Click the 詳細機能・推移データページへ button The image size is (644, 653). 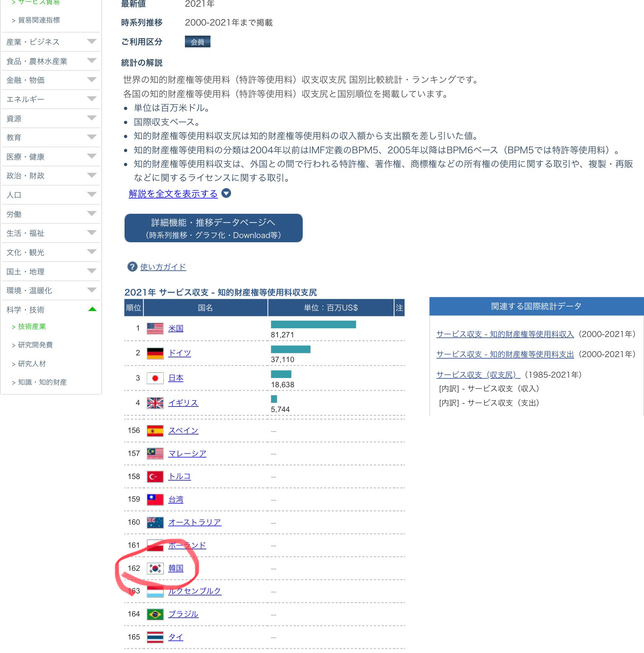[213, 228]
